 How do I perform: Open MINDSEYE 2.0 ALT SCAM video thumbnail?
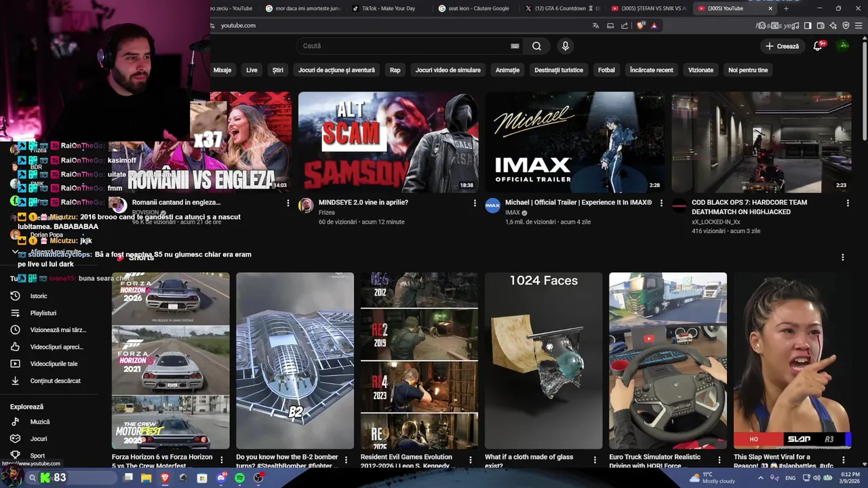click(388, 142)
